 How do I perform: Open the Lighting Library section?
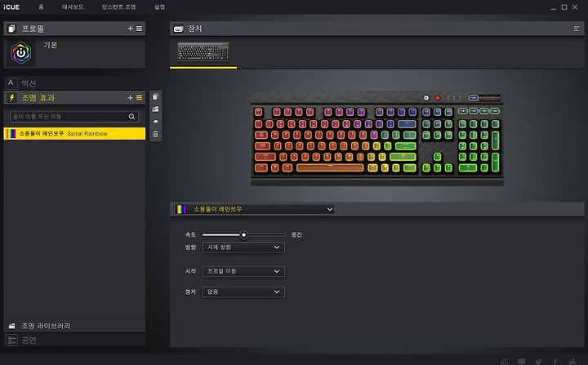click(x=74, y=326)
